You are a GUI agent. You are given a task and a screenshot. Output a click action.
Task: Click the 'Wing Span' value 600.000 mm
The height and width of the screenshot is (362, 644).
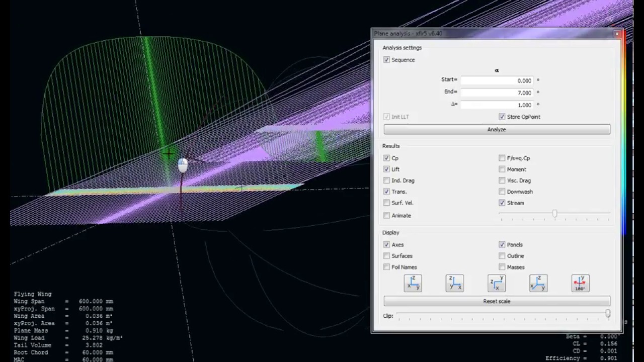click(x=96, y=301)
